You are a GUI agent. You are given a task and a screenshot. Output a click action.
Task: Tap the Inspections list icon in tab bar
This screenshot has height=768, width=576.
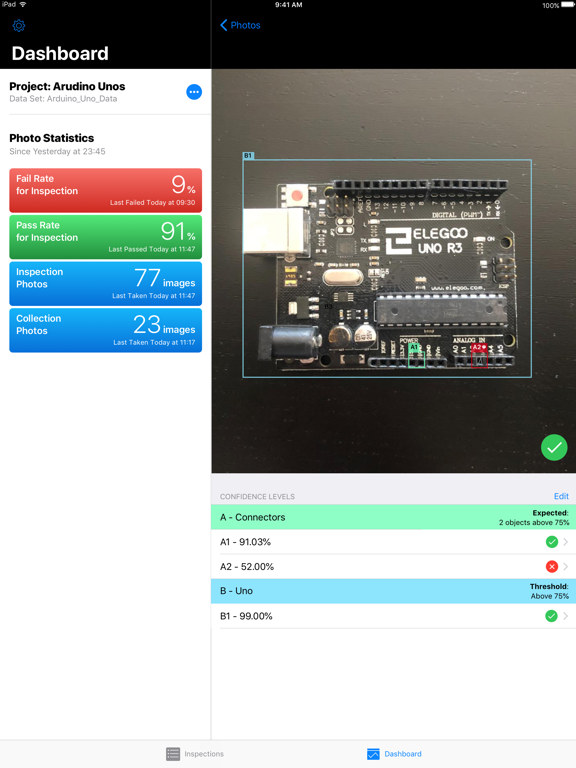pyautogui.click(x=172, y=754)
